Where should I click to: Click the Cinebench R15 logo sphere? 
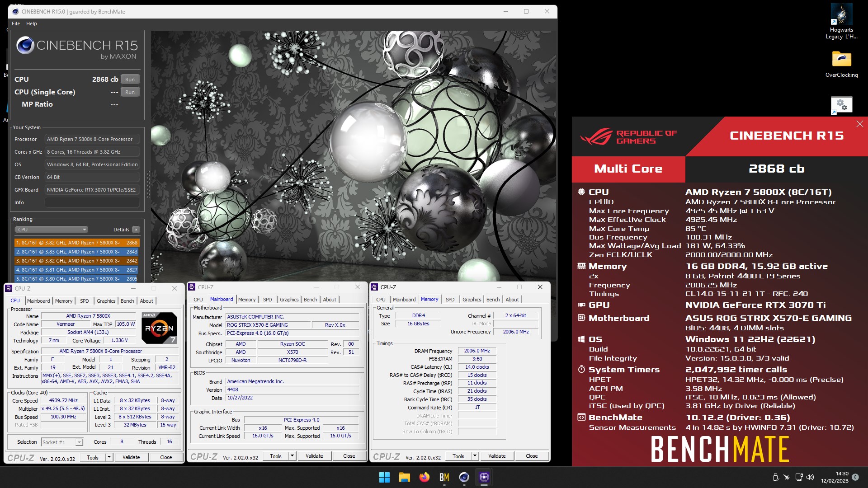point(25,46)
